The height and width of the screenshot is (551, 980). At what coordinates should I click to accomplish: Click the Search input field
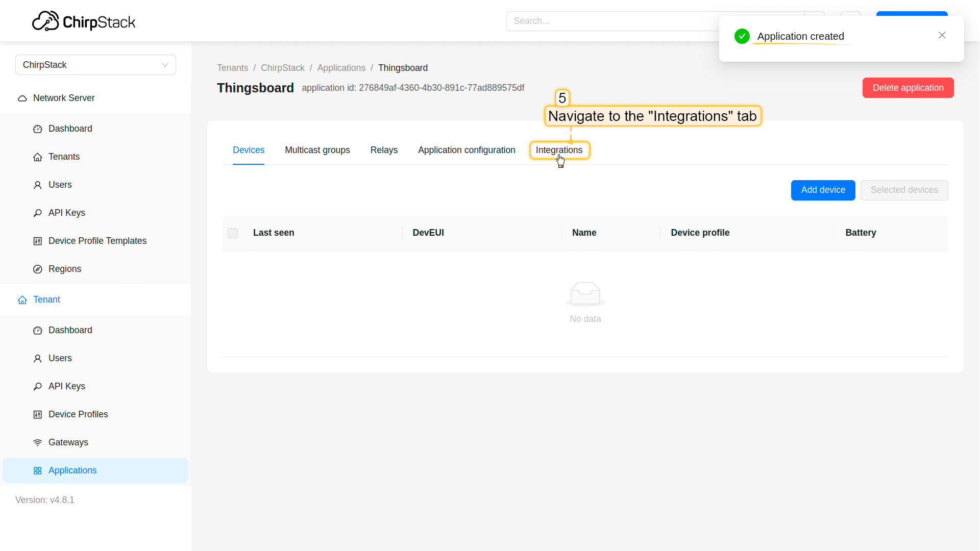point(612,21)
